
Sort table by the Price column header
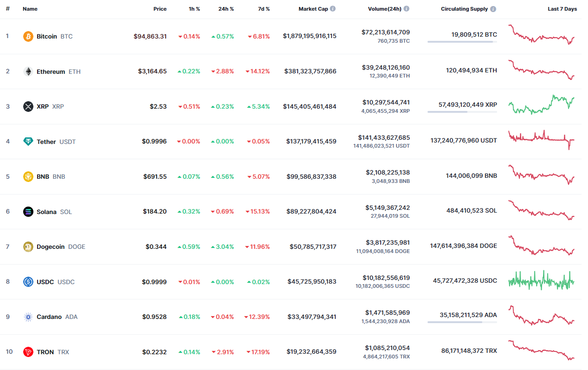(x=160, y=9)
